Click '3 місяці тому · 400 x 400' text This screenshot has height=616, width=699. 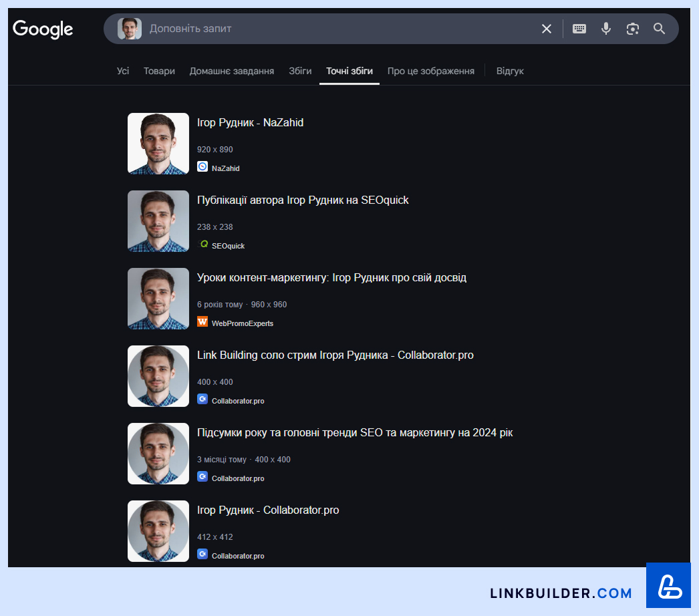coord(244,460)
